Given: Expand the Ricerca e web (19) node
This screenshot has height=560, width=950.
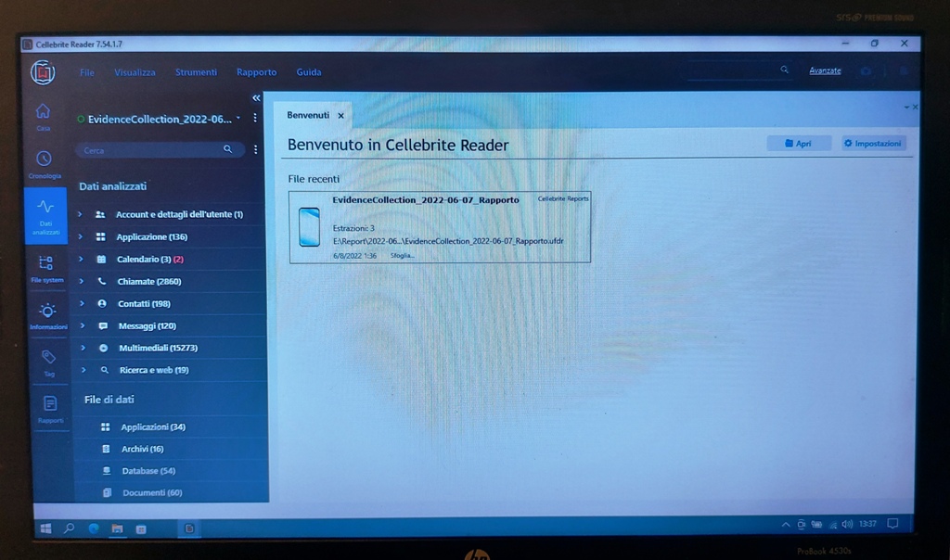Looking at the screenshot, I should [83, 370].
